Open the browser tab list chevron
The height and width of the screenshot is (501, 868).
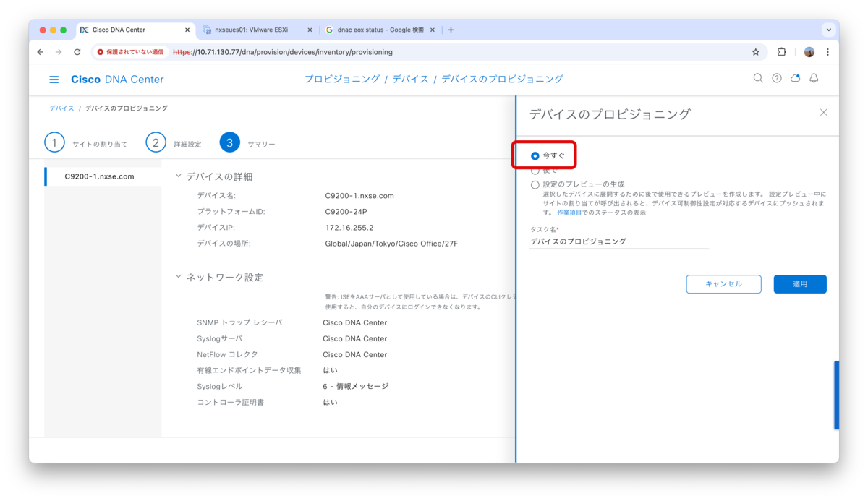point(827,30)
